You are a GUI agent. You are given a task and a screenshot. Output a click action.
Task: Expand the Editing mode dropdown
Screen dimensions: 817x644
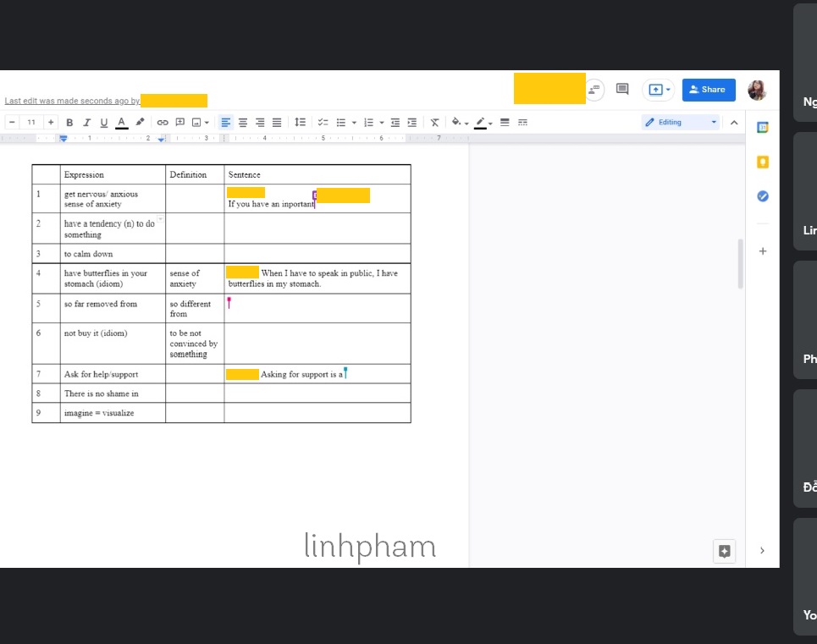(x=713, y=123)
